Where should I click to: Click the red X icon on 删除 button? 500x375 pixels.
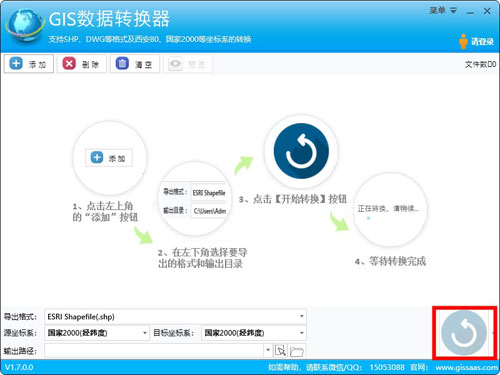pos(69,63)
